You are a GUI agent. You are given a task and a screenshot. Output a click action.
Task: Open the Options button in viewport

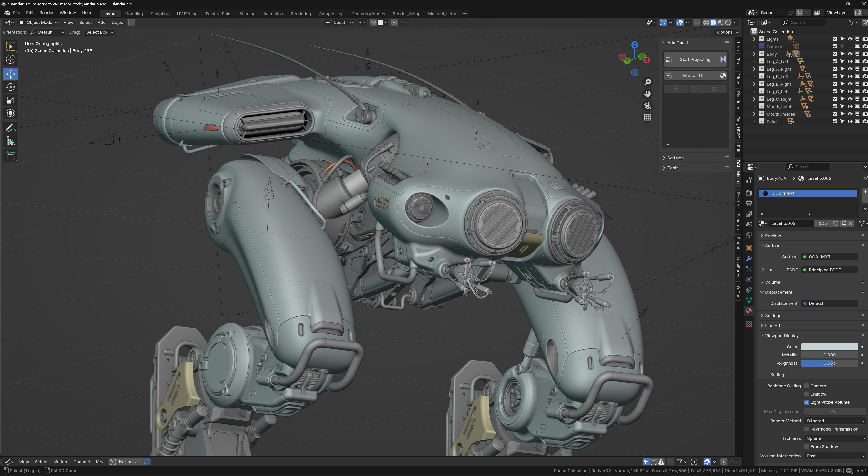point(727,32)
